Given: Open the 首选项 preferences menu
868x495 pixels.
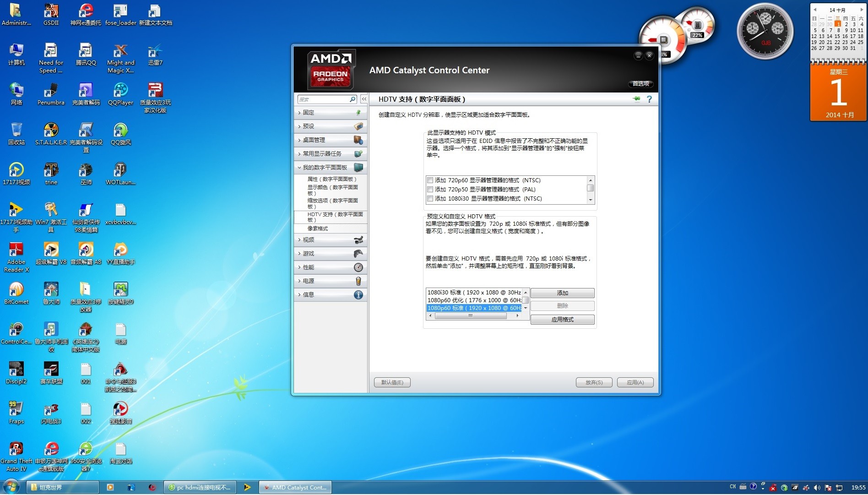Looking at the screenshot, I should (640, 84).
